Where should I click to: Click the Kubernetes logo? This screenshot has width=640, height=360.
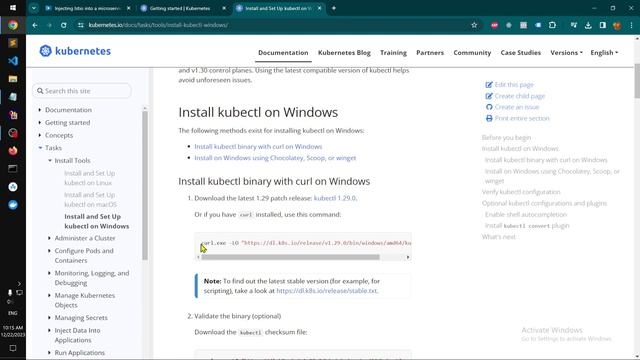(75, 51)
